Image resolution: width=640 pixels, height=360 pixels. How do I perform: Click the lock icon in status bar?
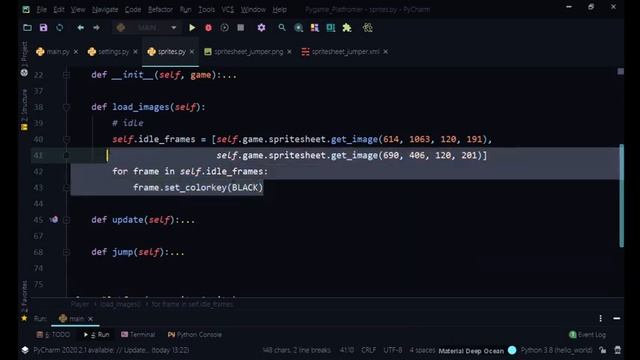(602, 350)
